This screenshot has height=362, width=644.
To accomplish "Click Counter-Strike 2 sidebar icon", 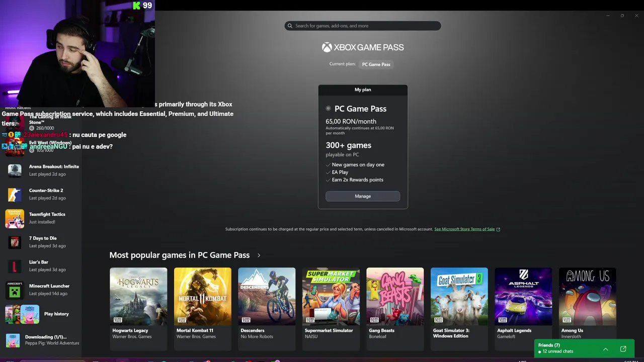I will (15, 194).
